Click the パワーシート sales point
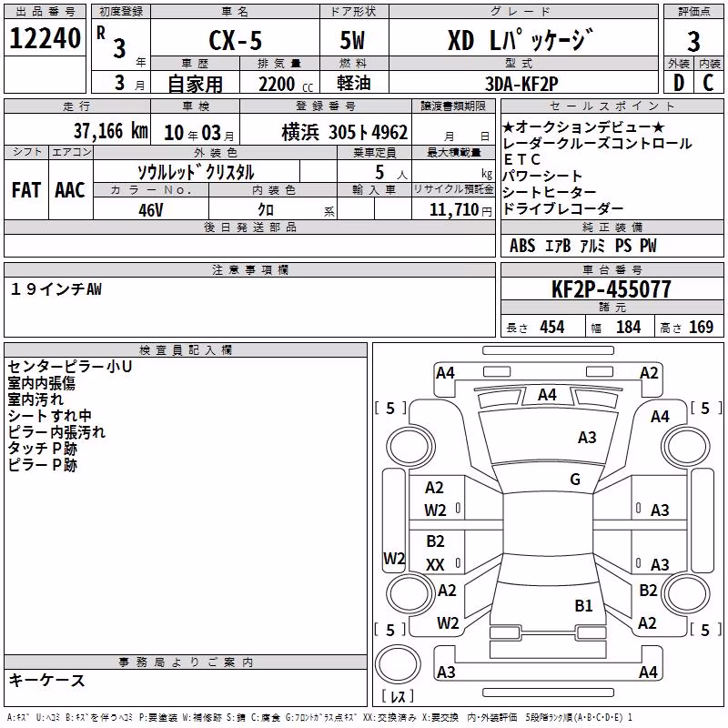The height and width of the screenshot is (728, 728). click(541, 176)
